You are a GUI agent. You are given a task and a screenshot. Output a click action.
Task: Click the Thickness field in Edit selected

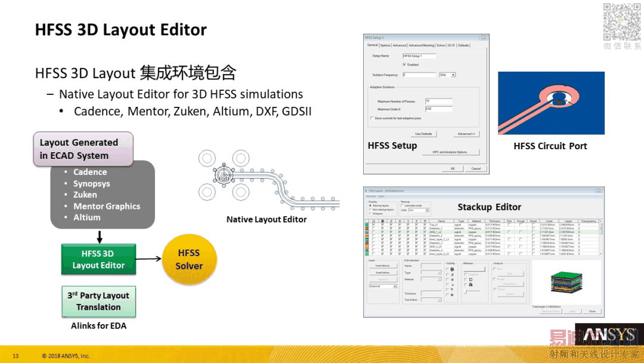431,293
